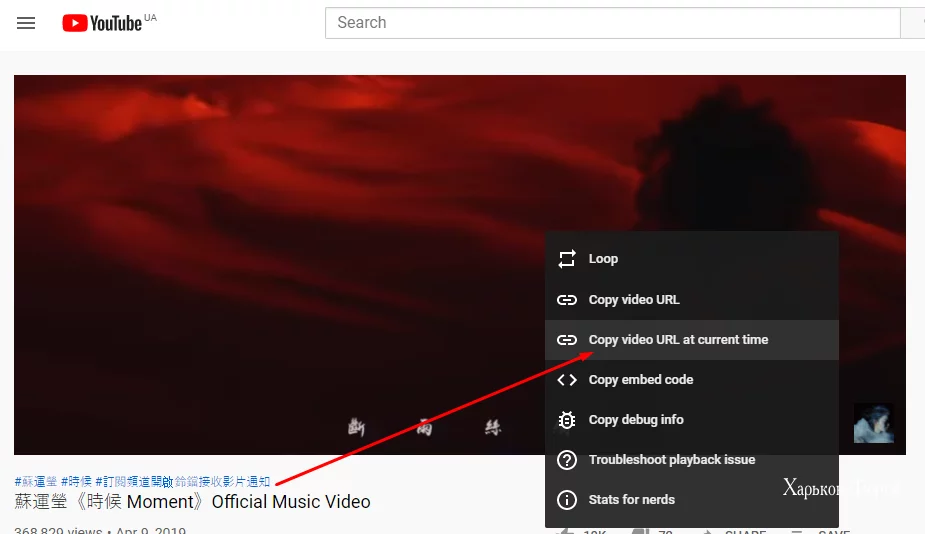Click the bug debug icon
This screenshot has height=534, width=925.
click(x=567, y=420)
